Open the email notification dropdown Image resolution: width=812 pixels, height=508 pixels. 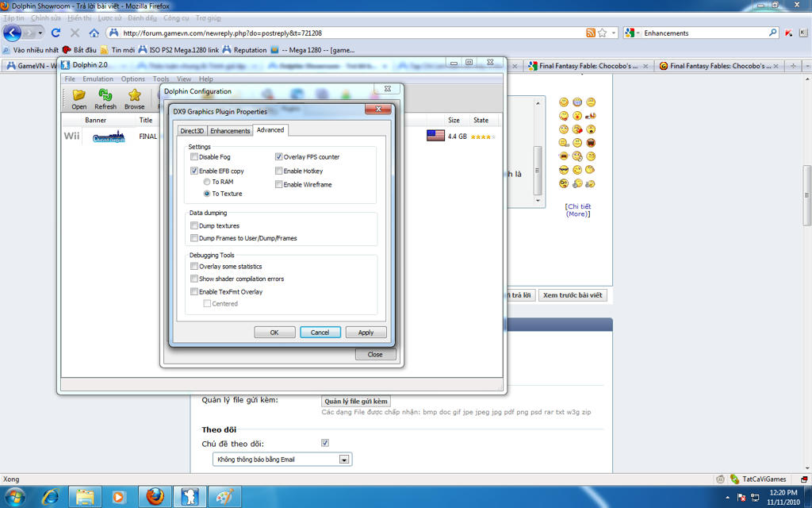click(344, 460)
